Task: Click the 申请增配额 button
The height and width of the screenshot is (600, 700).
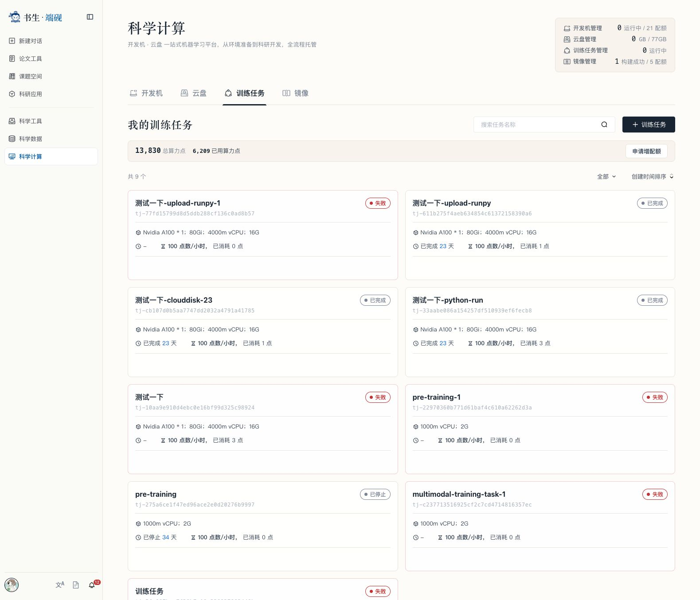Action: coord(646,151)
